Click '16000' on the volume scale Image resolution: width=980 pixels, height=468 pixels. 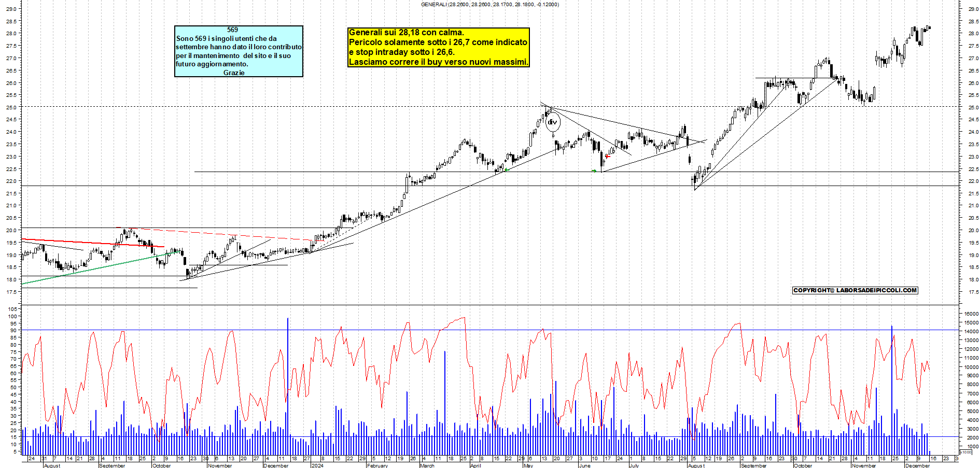click(x=971, y=314)
